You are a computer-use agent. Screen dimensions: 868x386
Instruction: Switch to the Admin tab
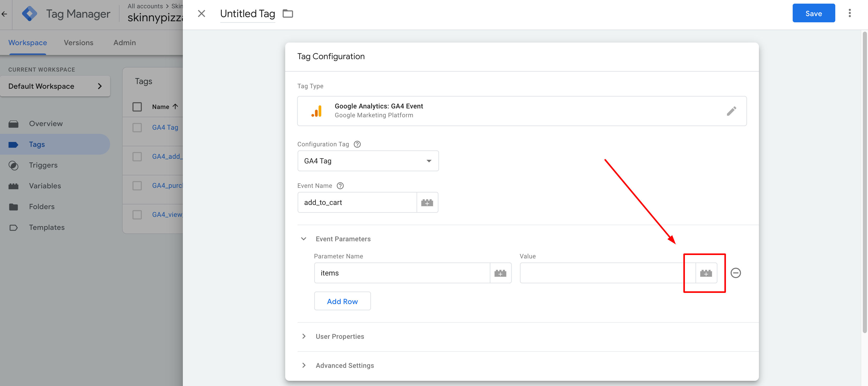coord(124,43)
